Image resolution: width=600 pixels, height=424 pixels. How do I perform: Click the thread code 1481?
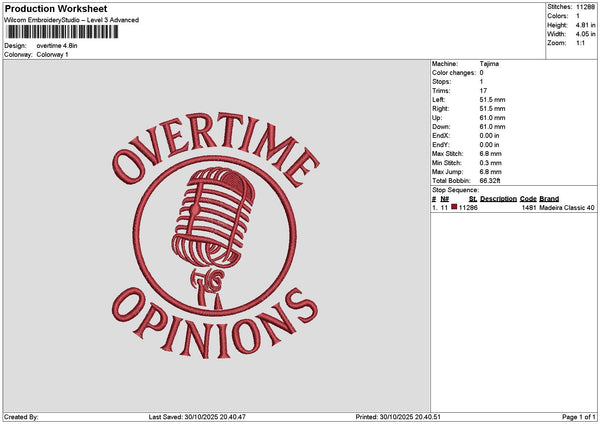(529, 208)
